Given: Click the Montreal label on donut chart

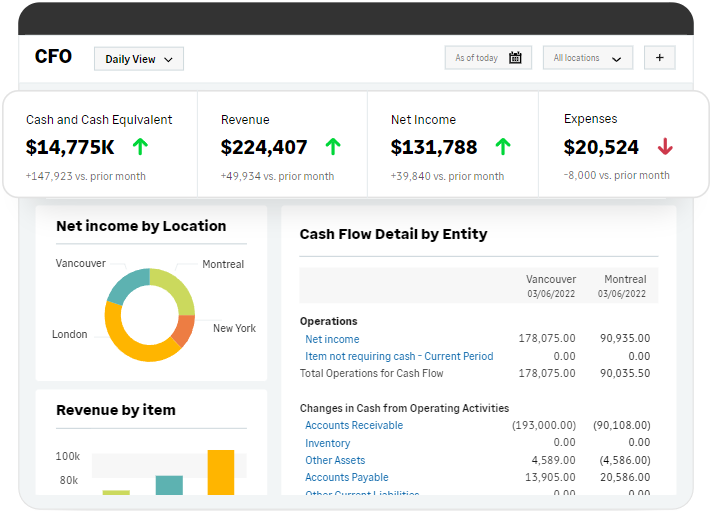Looking at the screenshot, I should [x=223, y=264].
